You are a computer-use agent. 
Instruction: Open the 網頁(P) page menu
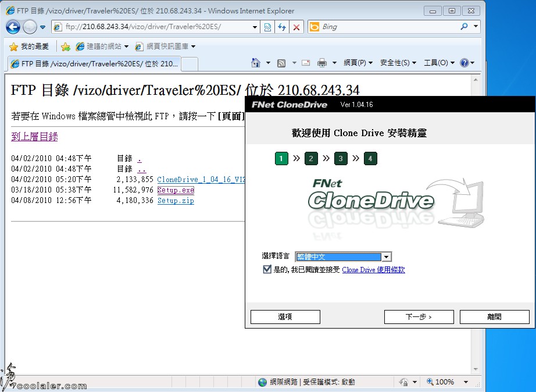(358, 63)
